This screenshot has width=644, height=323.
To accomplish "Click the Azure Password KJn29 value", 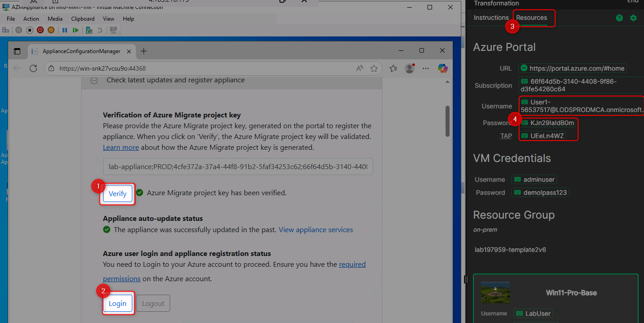I will click(547, 123).
